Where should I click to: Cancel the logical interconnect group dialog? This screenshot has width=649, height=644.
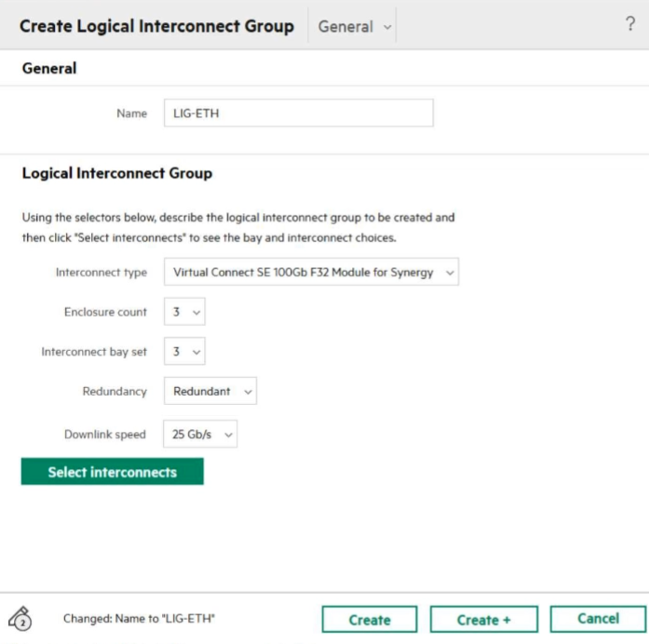tap(598, 619)
